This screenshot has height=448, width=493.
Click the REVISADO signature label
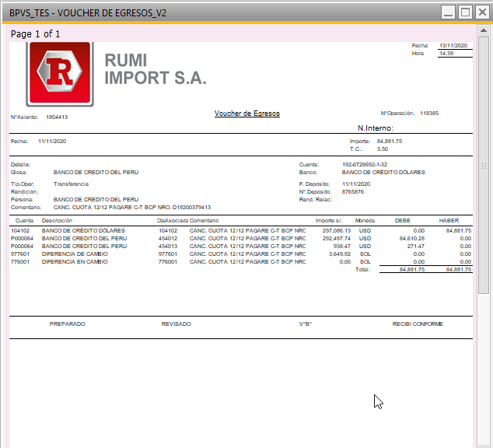coord(176,324)
